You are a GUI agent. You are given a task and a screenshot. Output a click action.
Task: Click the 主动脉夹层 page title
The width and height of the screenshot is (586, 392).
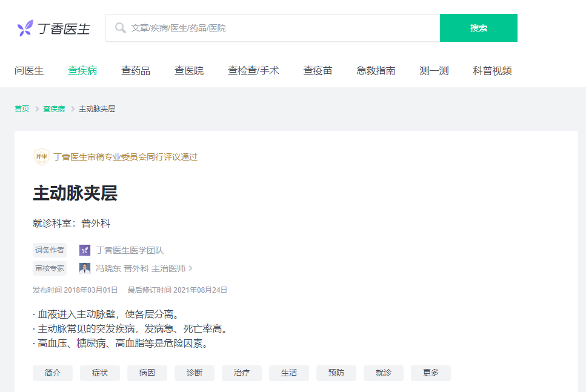point(75,193)
